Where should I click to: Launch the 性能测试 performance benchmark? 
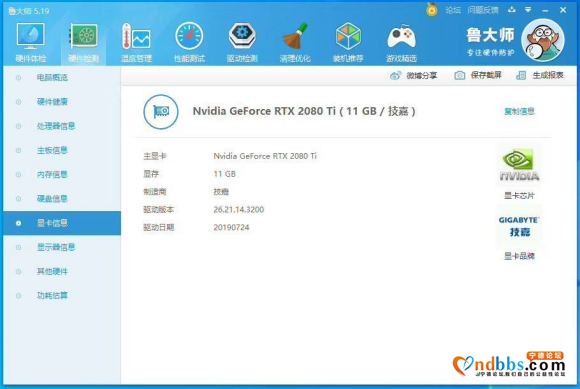coord(189,43)
